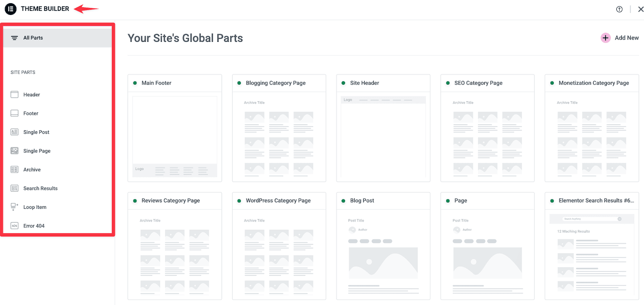The width and height of the screenshot is (644, 305).
Task: Select the All Parts menu item
Action: click(x=32, y=38)
